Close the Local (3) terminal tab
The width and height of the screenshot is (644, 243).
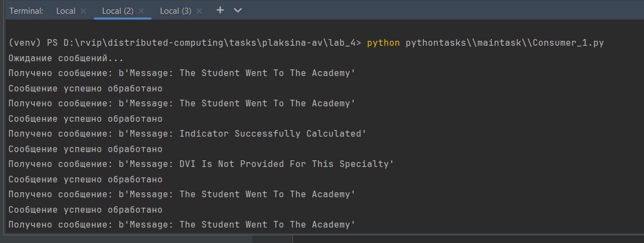[199, 11]
